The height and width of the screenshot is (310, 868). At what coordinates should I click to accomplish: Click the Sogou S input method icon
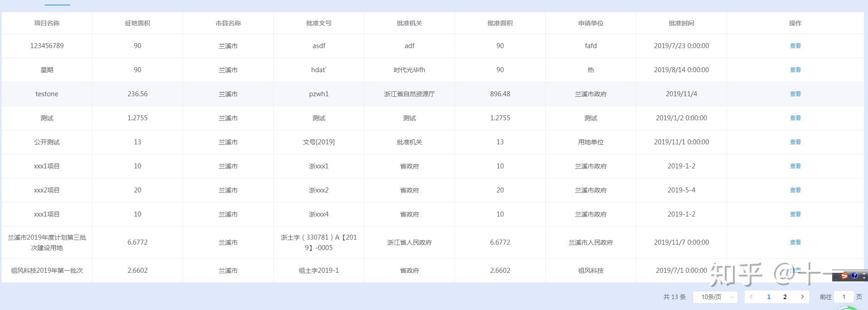click(x=844, y=276)
